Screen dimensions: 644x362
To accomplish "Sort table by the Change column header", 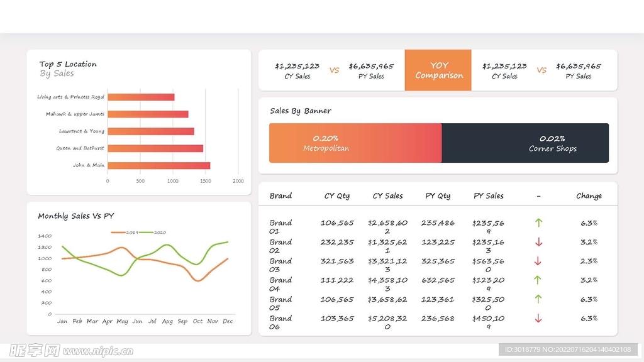I will (589, 196).
